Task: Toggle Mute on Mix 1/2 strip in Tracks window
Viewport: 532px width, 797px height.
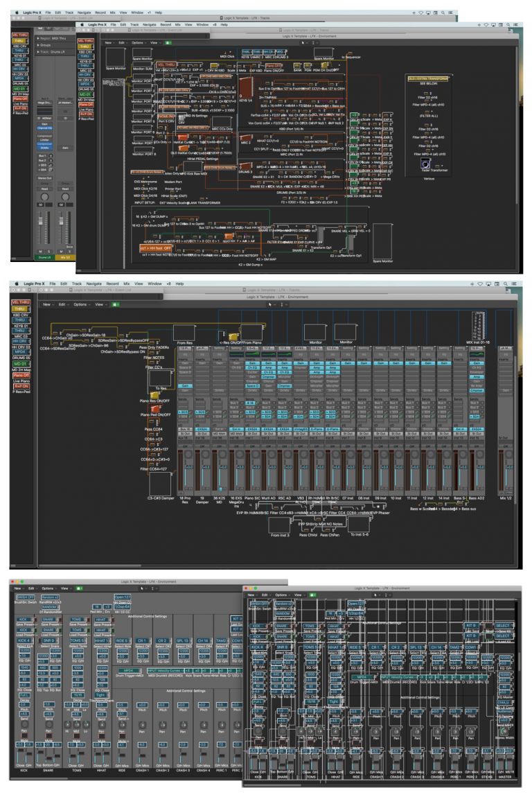Action: [62, 252]
